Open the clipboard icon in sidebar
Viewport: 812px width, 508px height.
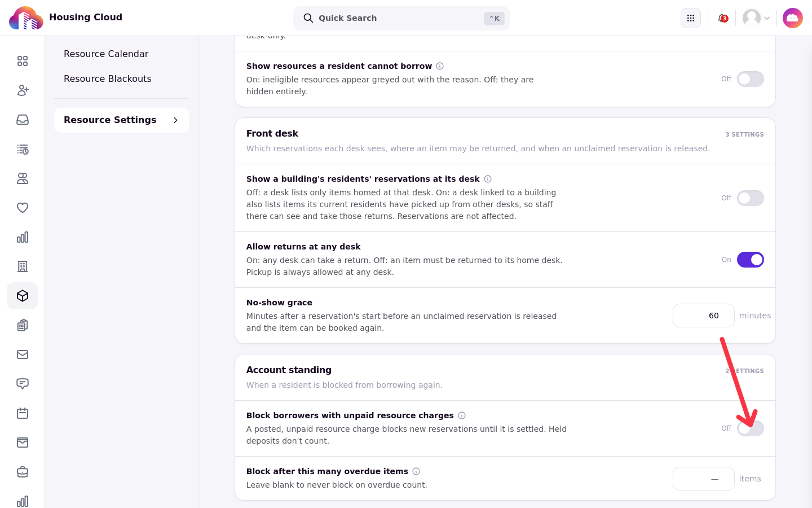[x=23, y=325]
